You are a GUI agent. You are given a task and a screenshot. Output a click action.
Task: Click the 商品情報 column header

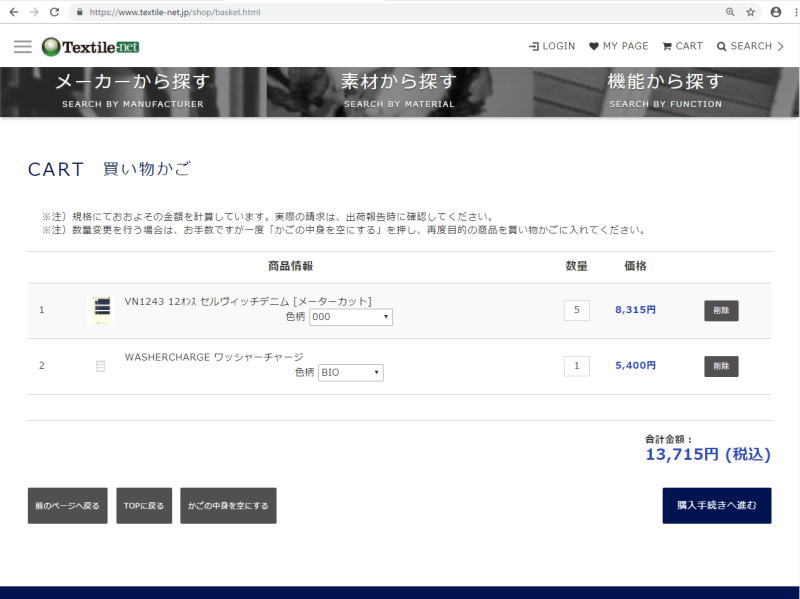coord(290,266)
